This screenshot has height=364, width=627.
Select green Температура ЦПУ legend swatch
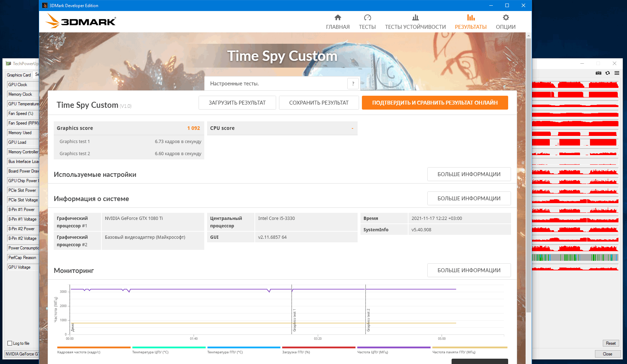(x=169, y=348)
